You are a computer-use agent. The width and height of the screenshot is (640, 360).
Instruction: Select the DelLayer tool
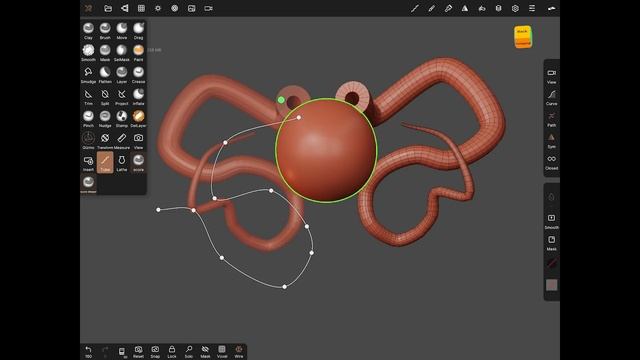tap(138, 119)
